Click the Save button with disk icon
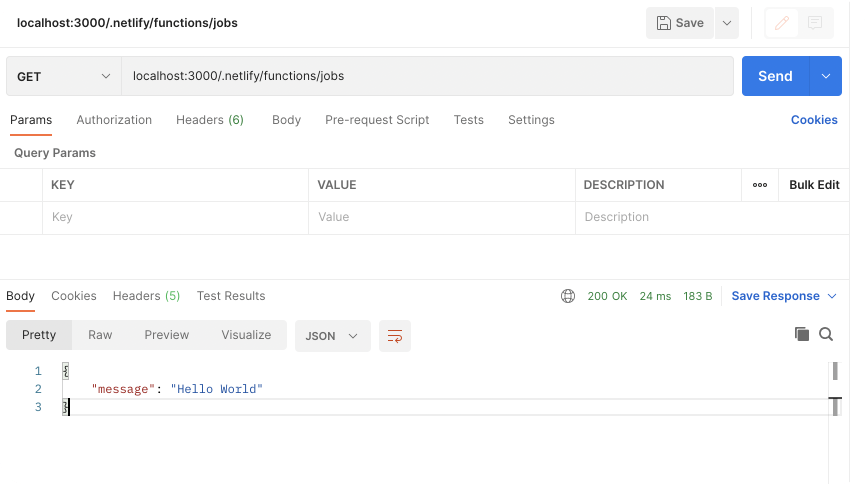The width and height of the screenshot is (865, 484). [x=680, y=23]
